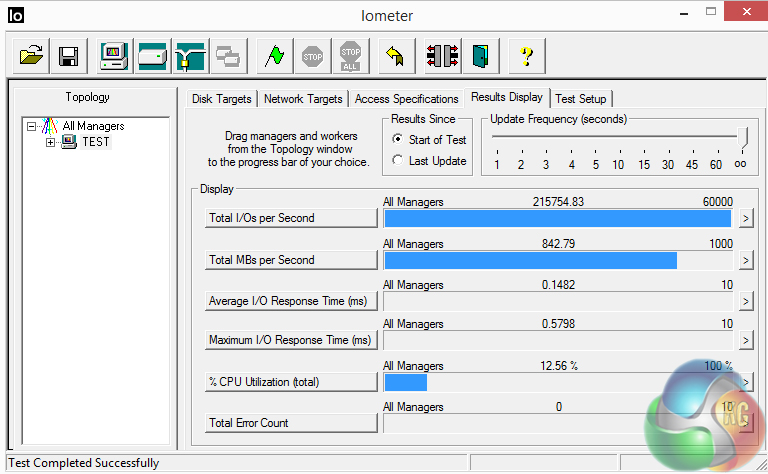Click Maximum I/O Response Time (ms) button

(291, 340)
